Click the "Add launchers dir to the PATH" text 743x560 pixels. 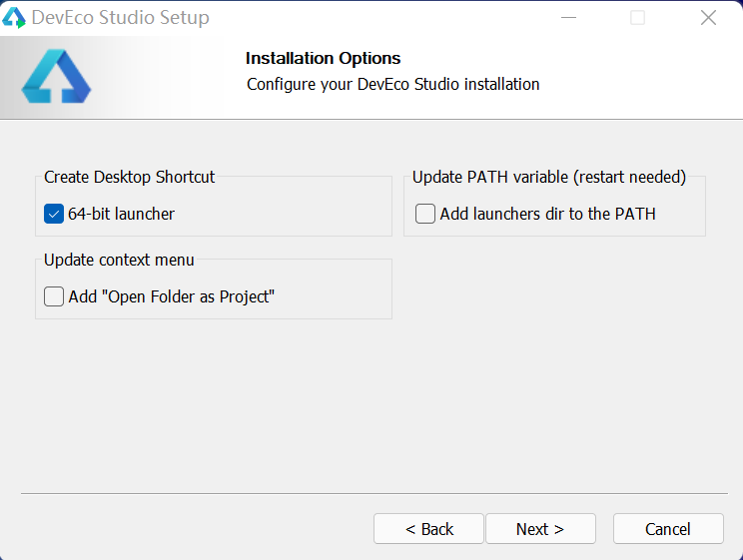point(547,214)
